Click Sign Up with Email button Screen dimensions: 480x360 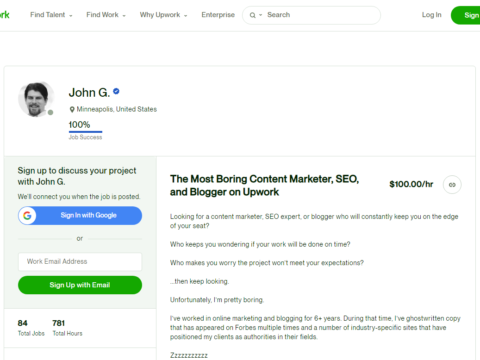pos(80,285)
